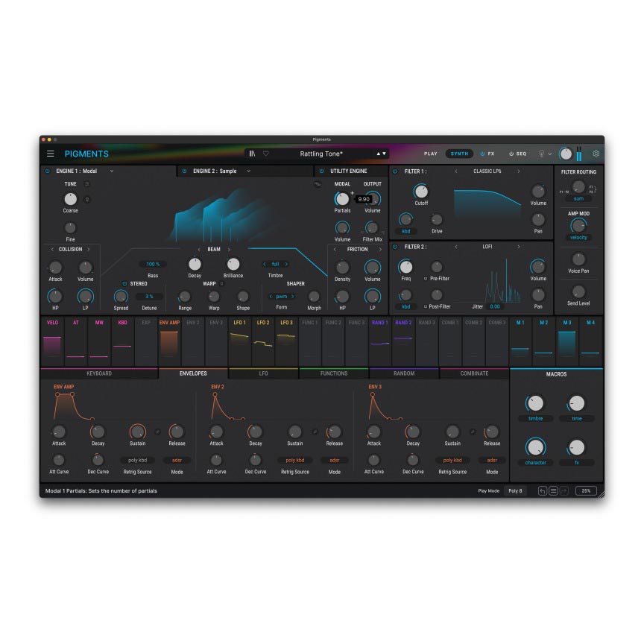Click next arrow beside COLLISION
644x644 pixels.
pos(88,249)
